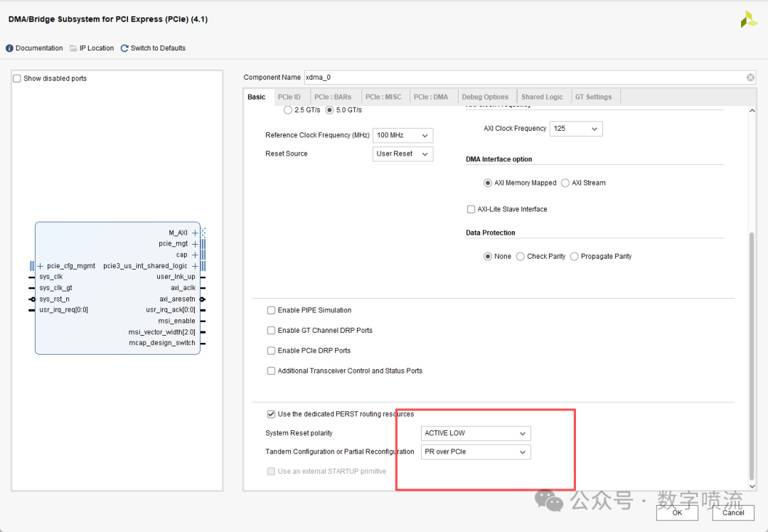The height and width of the screenshot is (532, 768).
Task: Enable AXI-Lite Slave Interface checkbox
Action: [x=471, y=209]
